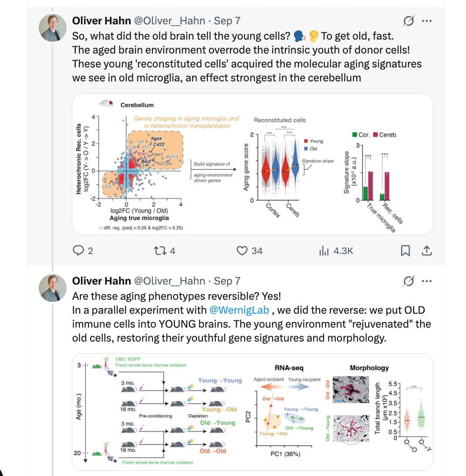This screenshot has width=466, height=476.
Task: Open more options menu on second tweet
Action: (426, 281)
